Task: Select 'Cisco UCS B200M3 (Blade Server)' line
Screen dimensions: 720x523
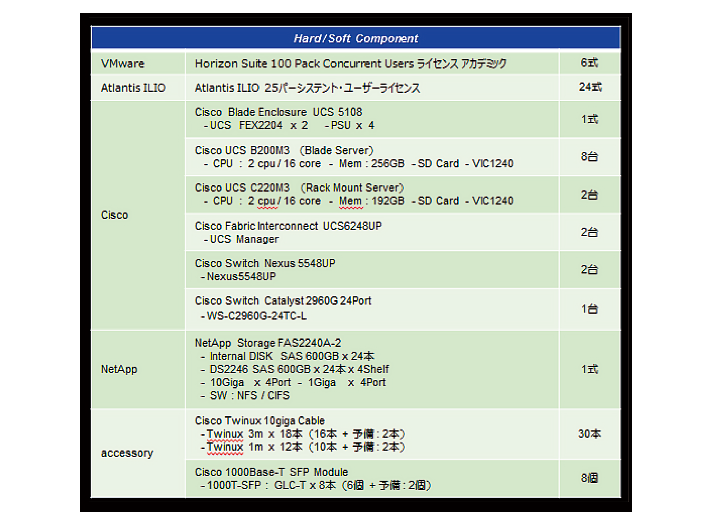Action: click(x=284, y=150)
